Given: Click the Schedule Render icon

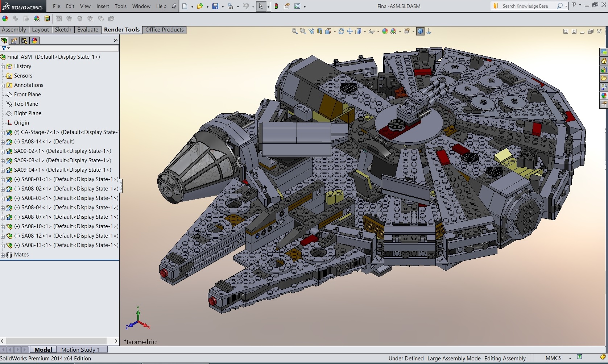Looking at the screenshot, I should [101, 18].
